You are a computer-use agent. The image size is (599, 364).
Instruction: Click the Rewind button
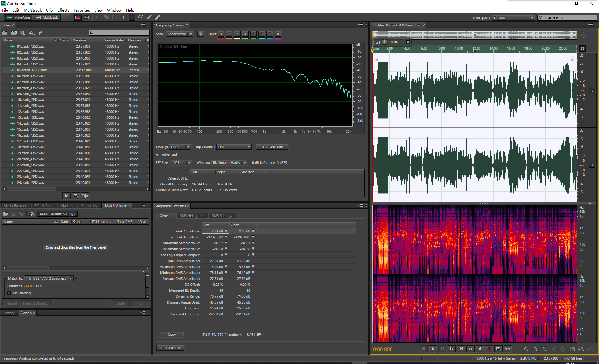coord(461,349)
